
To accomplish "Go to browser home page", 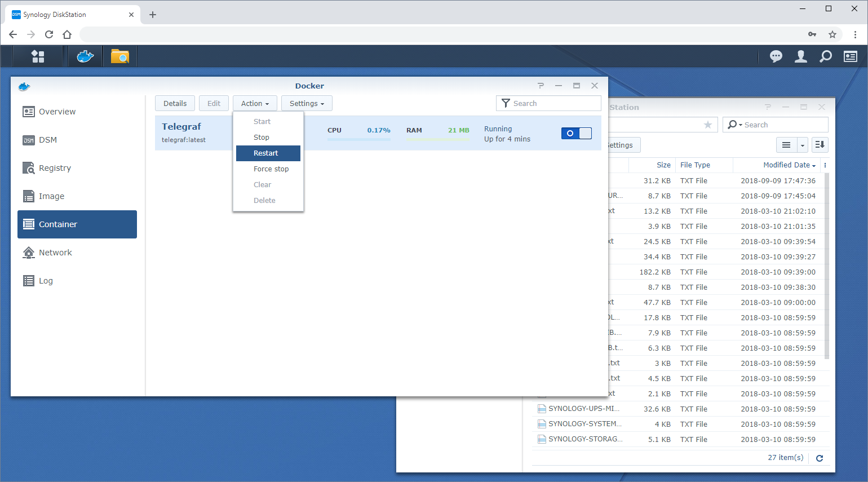I will 67,34.
